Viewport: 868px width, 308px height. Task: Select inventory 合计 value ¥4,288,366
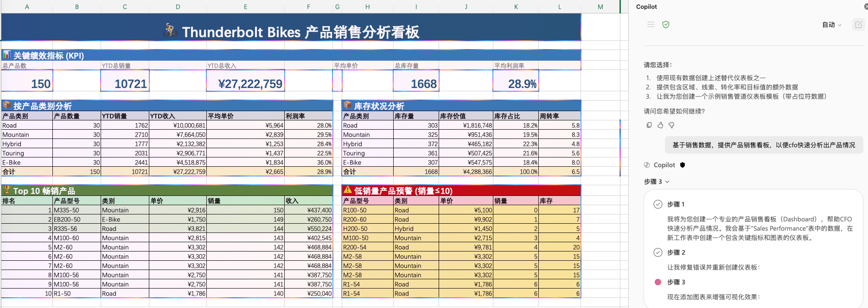pyautogui.click(x=466, y=172)
